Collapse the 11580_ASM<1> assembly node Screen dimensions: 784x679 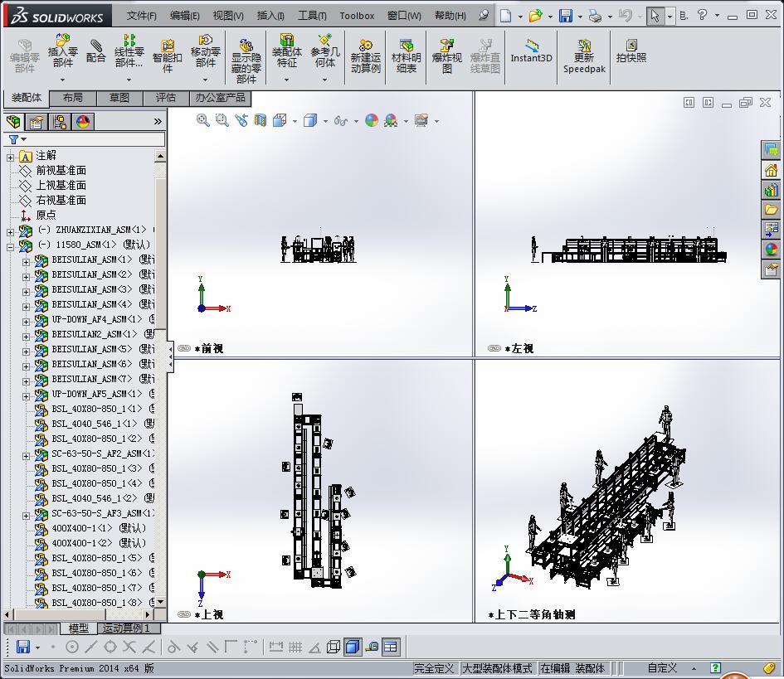tap(11, 246)
